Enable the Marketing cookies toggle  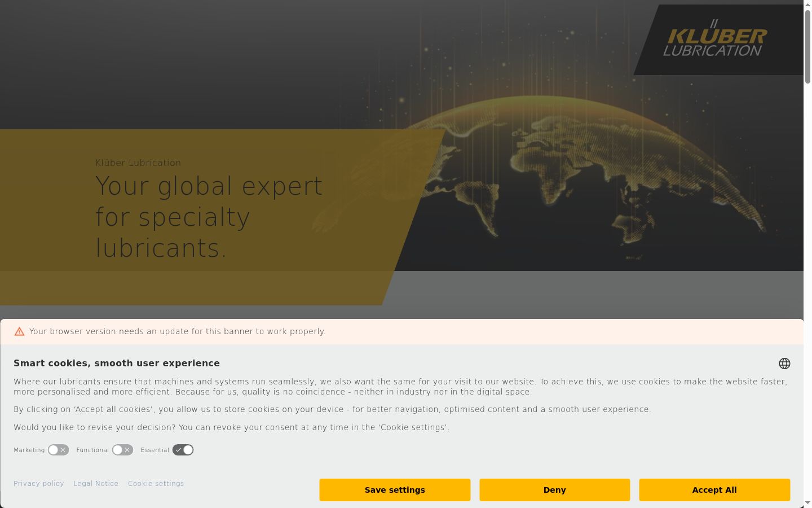pyautogui.click(x=58, y=450)
